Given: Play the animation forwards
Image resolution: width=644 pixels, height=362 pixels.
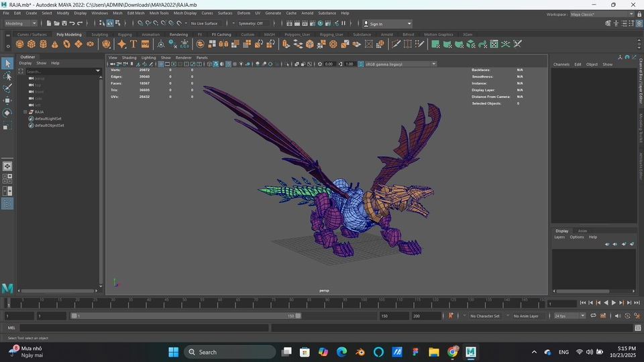Looking at the screenshot, I should (614, 303).
